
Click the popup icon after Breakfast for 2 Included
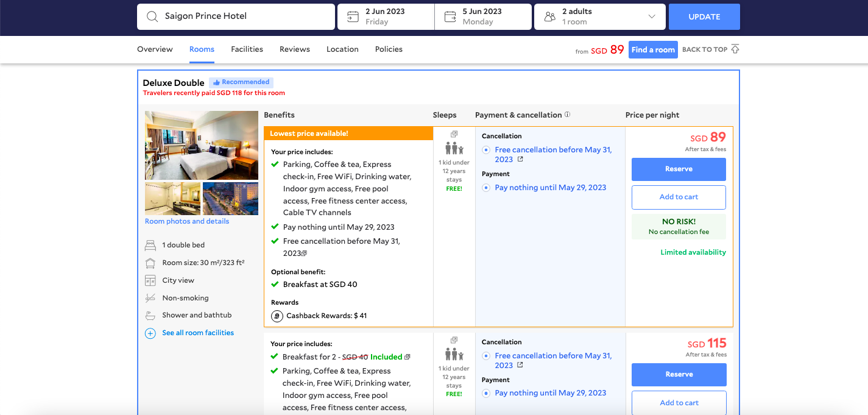(408, 357)
